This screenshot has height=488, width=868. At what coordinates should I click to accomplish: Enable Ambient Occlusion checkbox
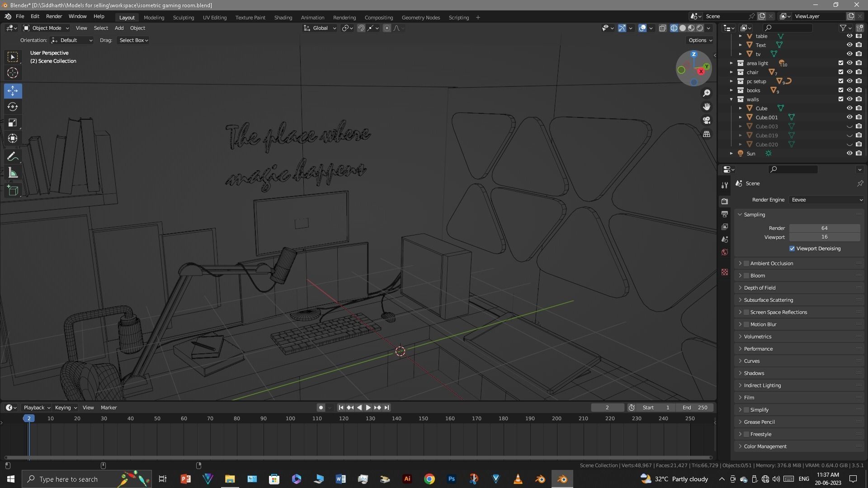click(x=746, y=263)
